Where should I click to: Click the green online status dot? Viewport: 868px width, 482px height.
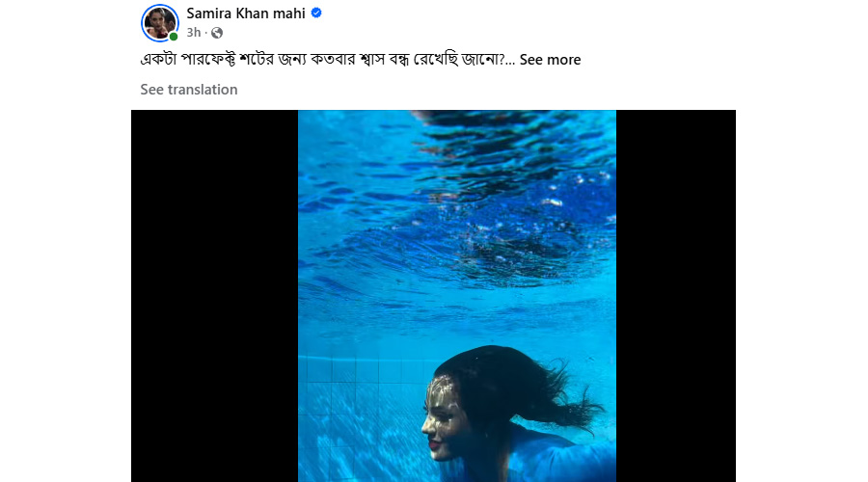pyautogui.click(x=174, y=37)
